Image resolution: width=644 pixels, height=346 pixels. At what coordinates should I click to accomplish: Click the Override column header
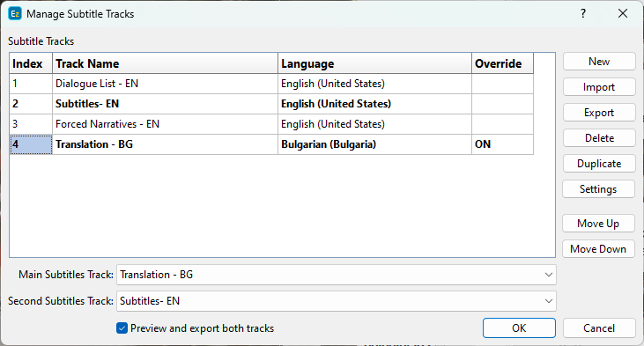click(502, 63)
